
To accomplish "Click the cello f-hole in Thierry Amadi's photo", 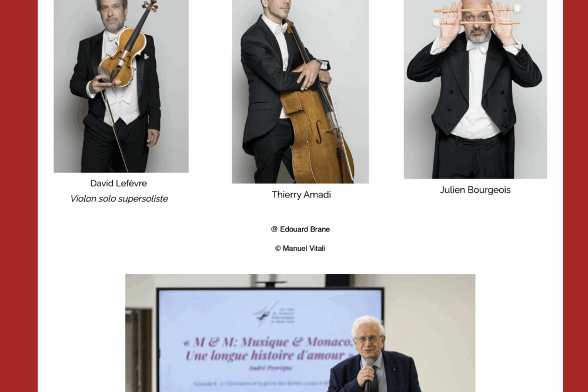I will (x=319, y=132).
